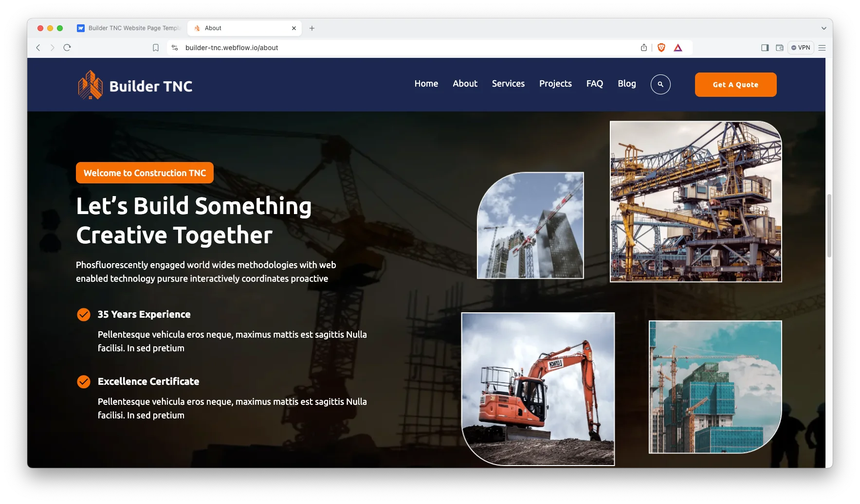Image resolution: width=860 pixels, height=504 pixels.
Task: Open a new tab with plus button
Action: click(x=312, y=28)
